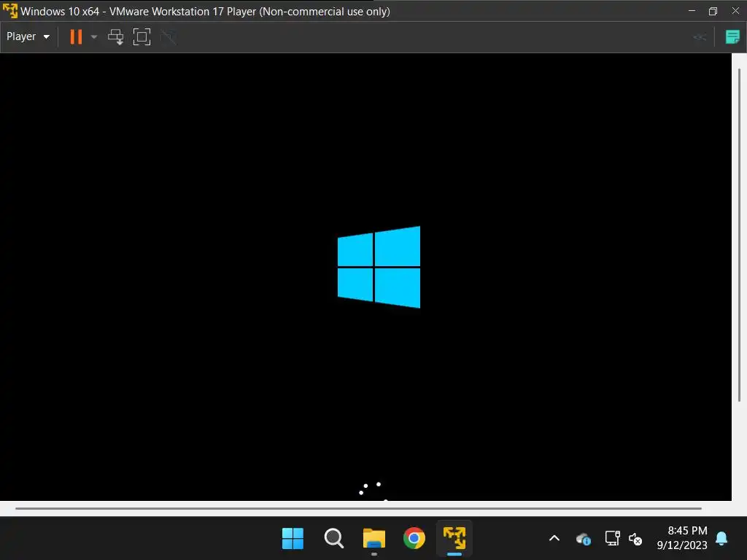Screen dimensions: 747x560
Task: Click the Windows logo in the guest screen
Action: click(x=379, y=267)
